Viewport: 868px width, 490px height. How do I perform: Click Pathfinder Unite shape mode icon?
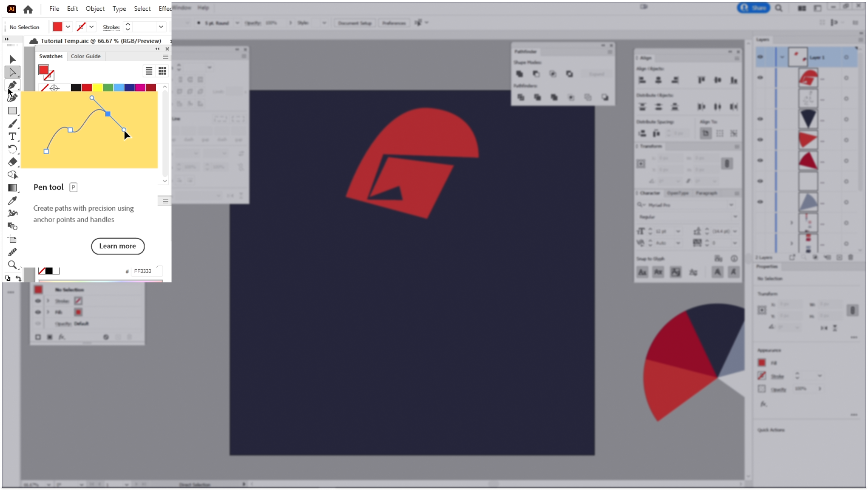pyautogui.click(x=520, y=74)
